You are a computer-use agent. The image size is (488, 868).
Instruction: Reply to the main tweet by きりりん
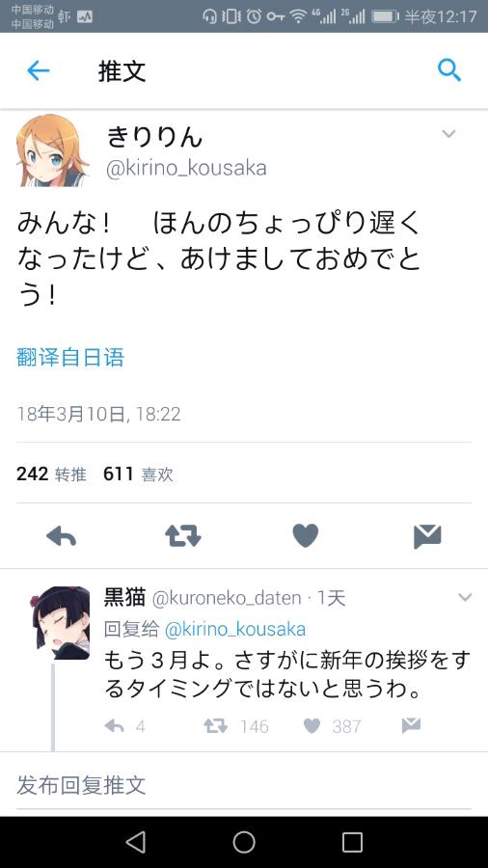coord(62,536)
